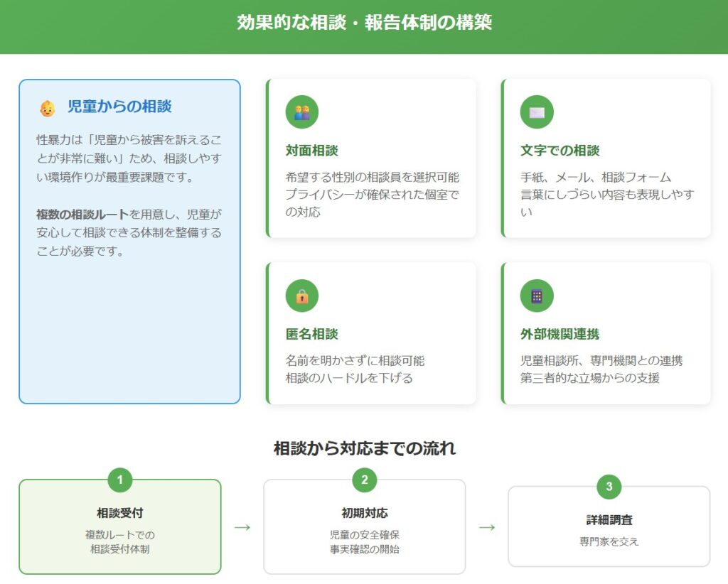Open the 外部機関連携 card heading
728x584 pixels.
point(560,334)
